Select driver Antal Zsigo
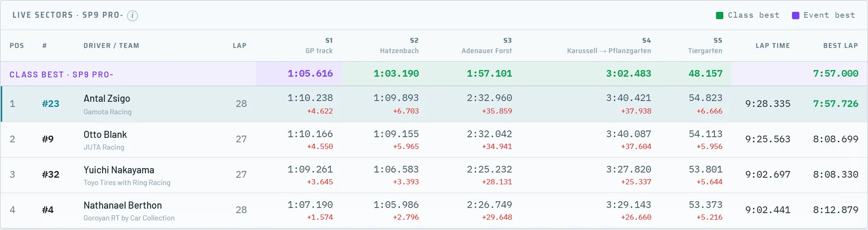 click(x=107, y=98)
